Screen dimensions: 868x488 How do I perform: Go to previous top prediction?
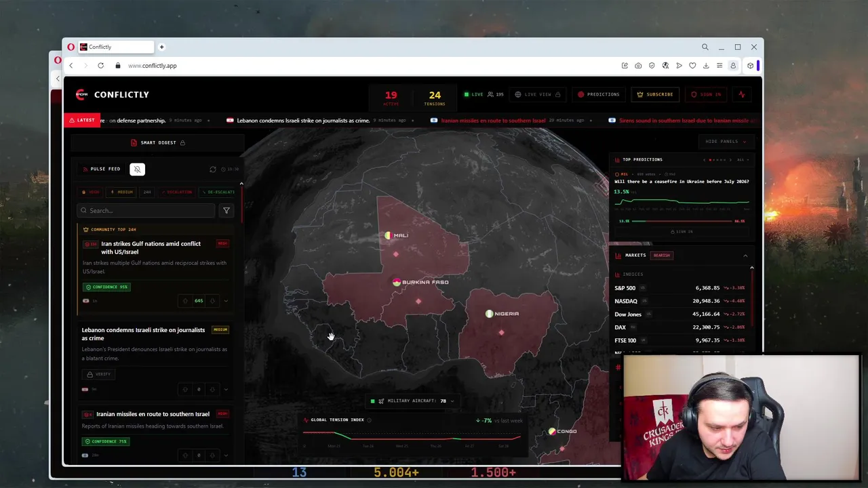(x=703, y=160)
